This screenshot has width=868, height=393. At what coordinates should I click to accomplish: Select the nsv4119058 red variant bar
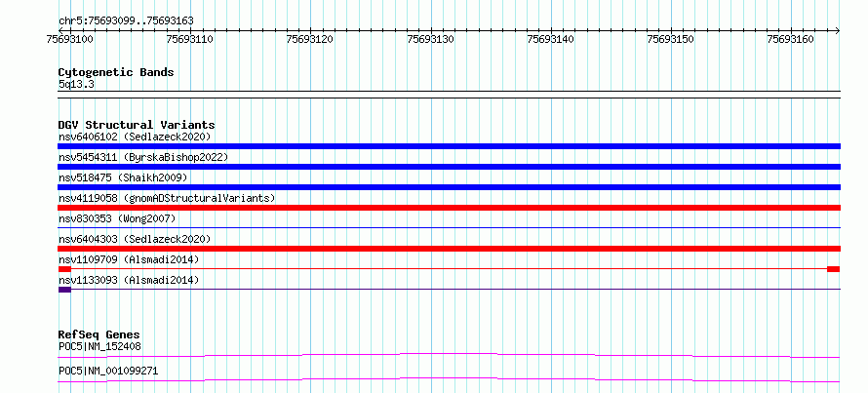pyautogui.click(x=449, y=208)
